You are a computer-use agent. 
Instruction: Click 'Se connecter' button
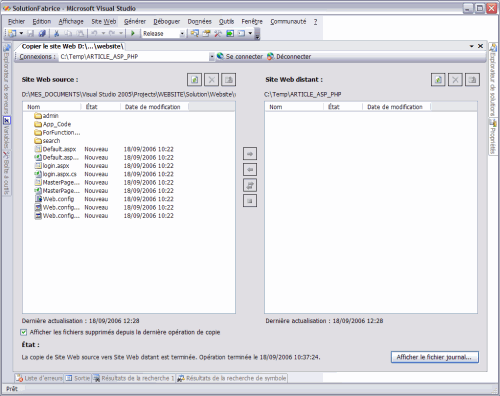(x=240, y=57)
